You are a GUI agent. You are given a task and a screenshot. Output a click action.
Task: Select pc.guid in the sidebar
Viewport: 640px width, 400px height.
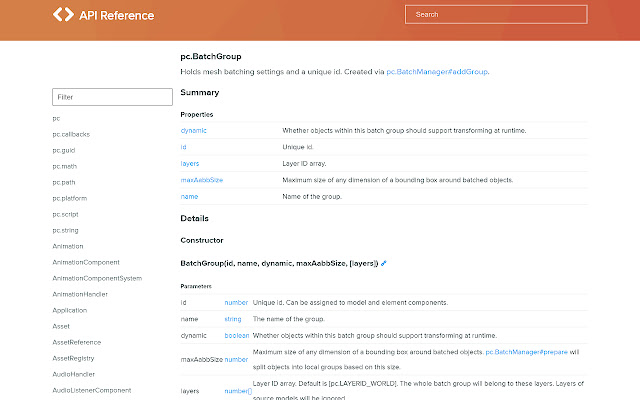(x=64, y=150)
